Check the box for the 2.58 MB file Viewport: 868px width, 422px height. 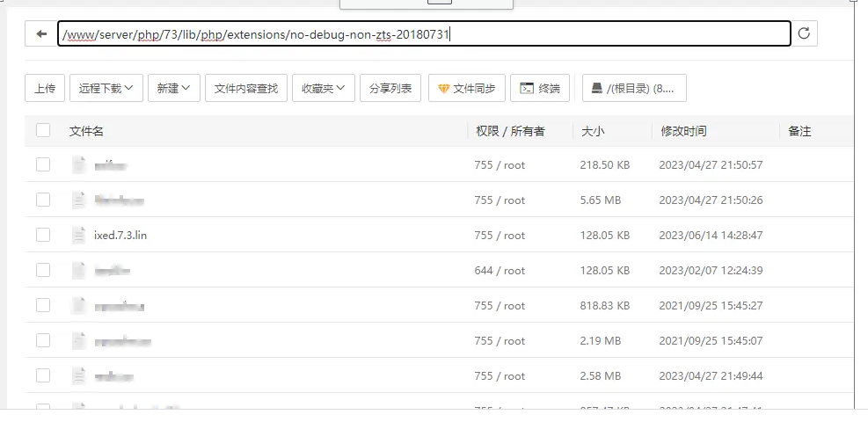pyautogui.click(x=43, y=375)
